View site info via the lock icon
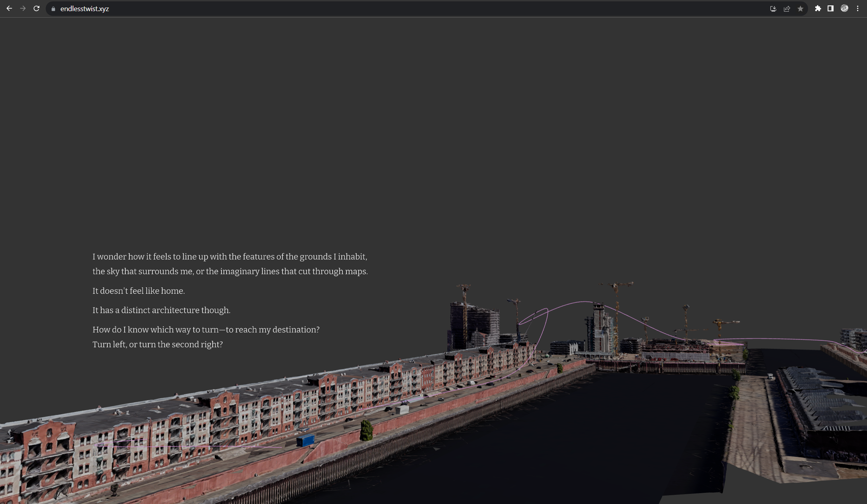 pyautogui.click(x=53, y=9)
